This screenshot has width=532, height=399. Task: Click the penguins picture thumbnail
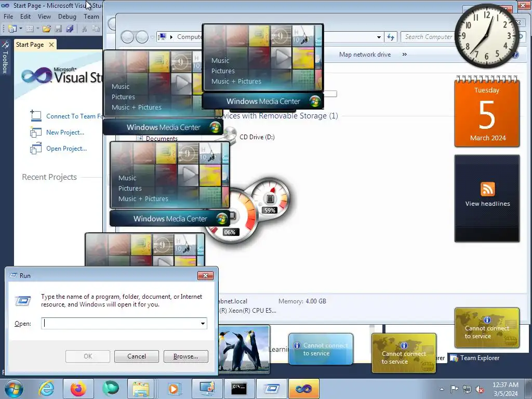click(x=244, y=350)
